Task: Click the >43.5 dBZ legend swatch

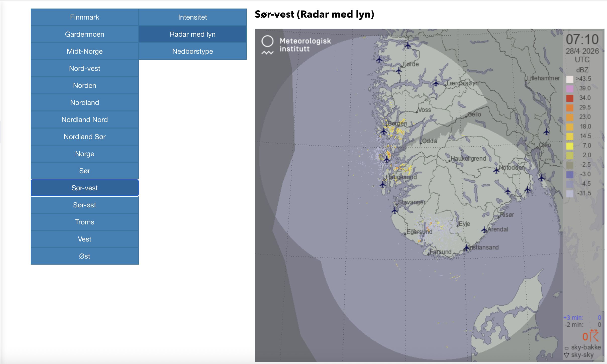Action: [570, 79]
